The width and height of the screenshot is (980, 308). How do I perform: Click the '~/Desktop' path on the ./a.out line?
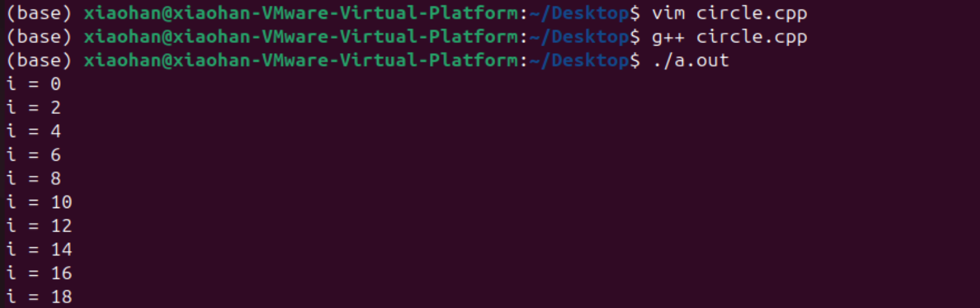point(579,61)
